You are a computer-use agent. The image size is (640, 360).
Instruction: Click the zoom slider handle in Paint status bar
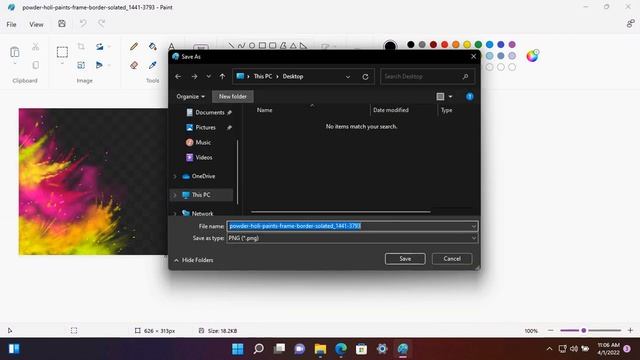[x=584, y=330]
